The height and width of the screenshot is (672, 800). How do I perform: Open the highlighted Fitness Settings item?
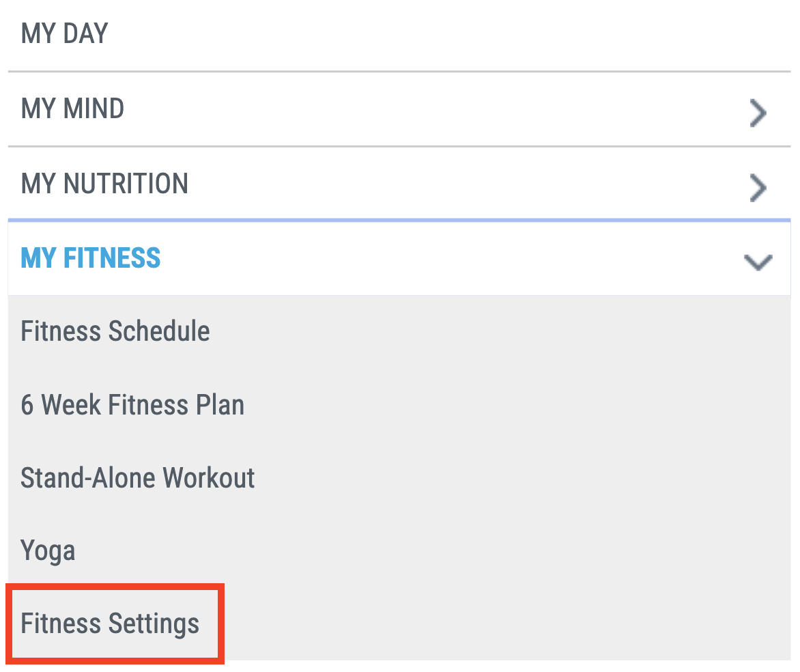click(x=110, y=624)
